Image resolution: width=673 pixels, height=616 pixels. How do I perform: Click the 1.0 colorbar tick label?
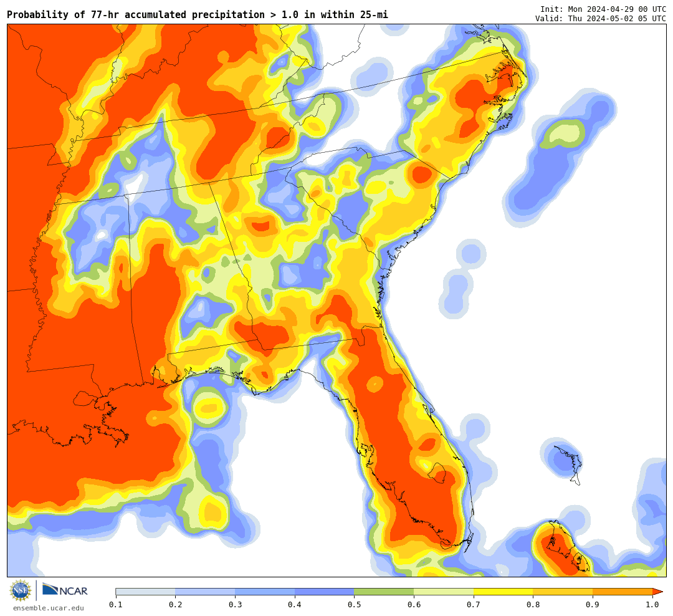652,605
